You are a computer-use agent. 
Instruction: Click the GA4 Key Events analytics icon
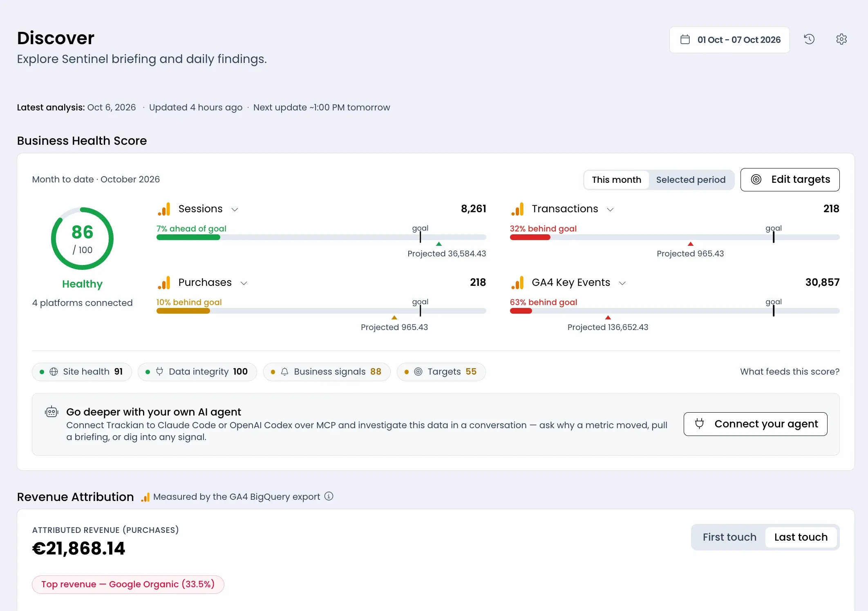pos(517,283)
